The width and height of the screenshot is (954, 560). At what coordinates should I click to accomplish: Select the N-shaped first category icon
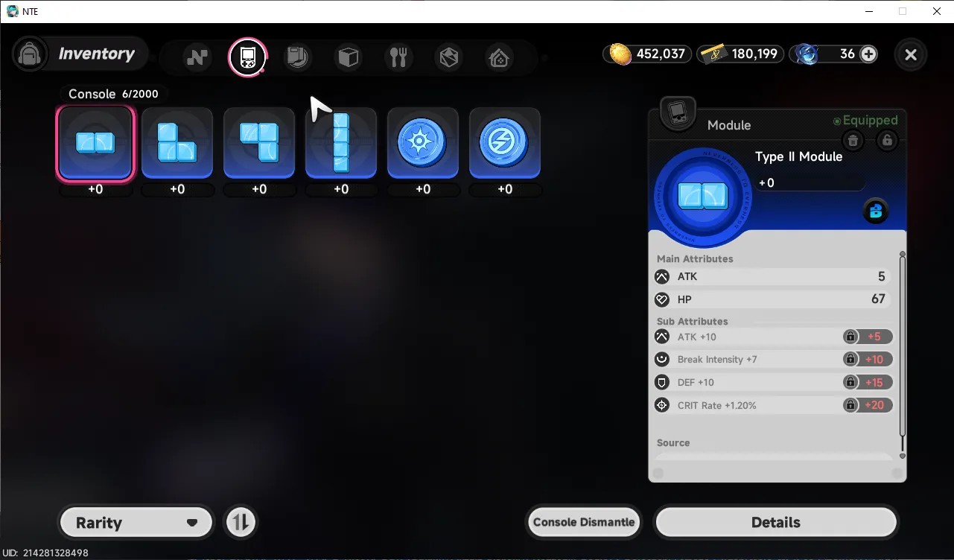[x=197, y=57]
